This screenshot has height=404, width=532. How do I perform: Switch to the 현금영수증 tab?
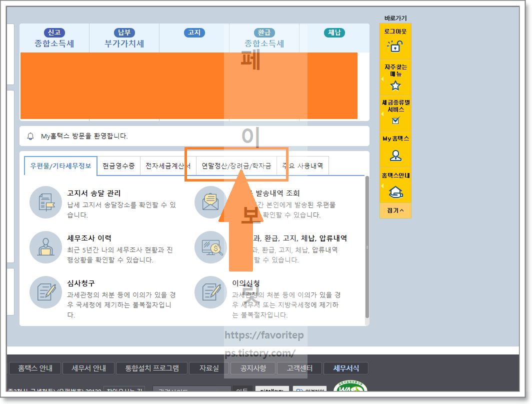click(118, 166)
